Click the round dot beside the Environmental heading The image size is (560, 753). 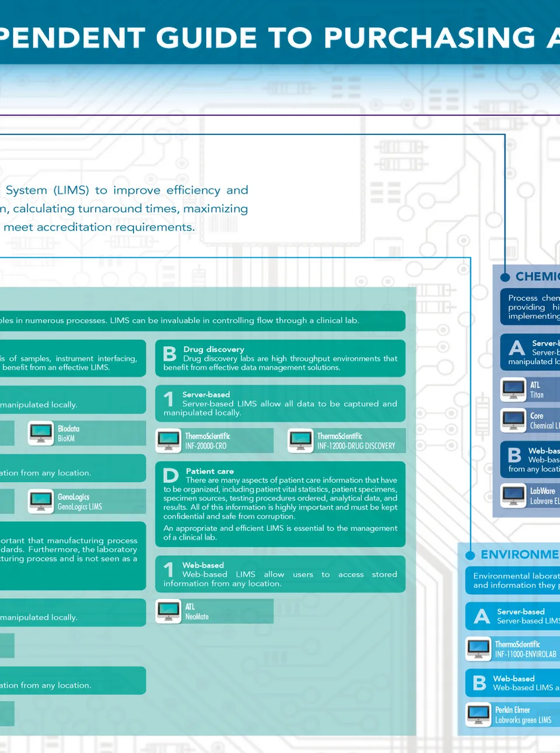click(470, 555)
